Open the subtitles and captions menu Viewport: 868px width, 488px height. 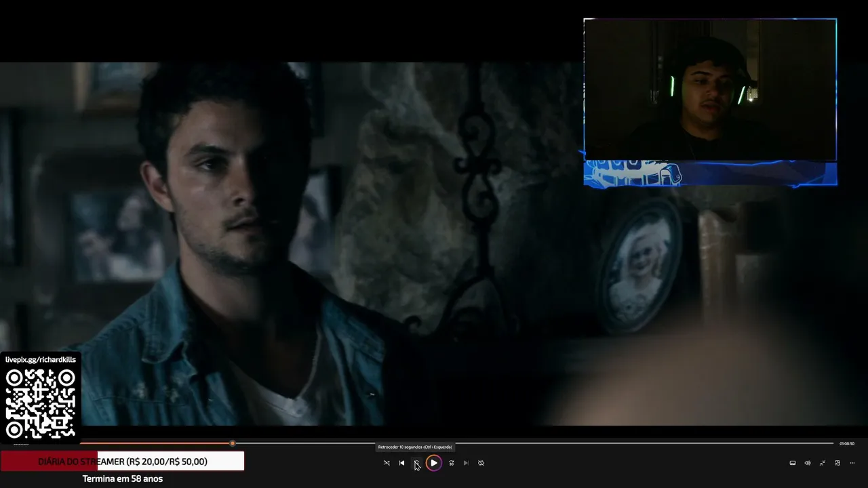(793, 463)
